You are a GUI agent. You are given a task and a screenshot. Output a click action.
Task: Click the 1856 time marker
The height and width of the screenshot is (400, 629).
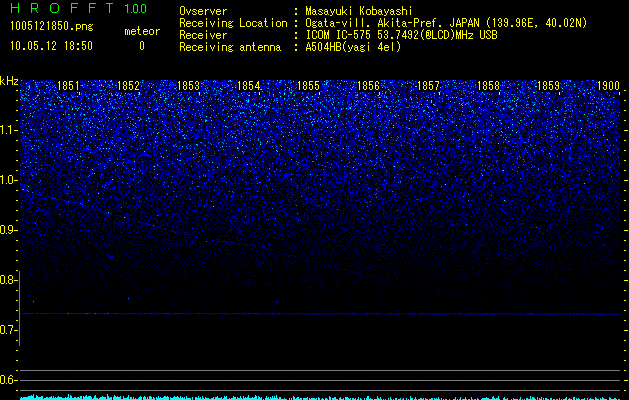coord(368,86)
